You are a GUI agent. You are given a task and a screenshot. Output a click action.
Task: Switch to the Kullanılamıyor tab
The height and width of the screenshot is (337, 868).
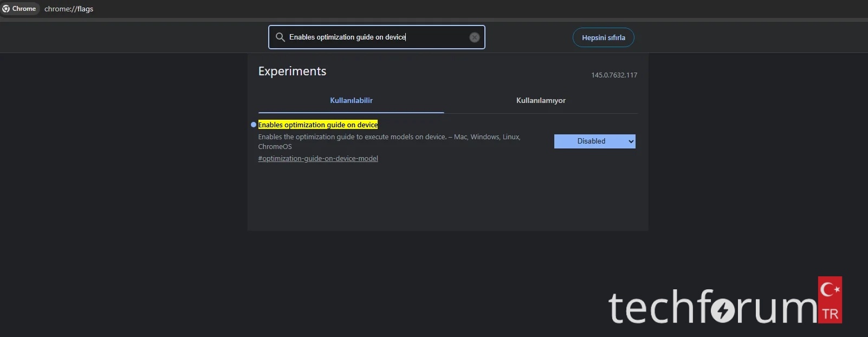click(540, 101)
